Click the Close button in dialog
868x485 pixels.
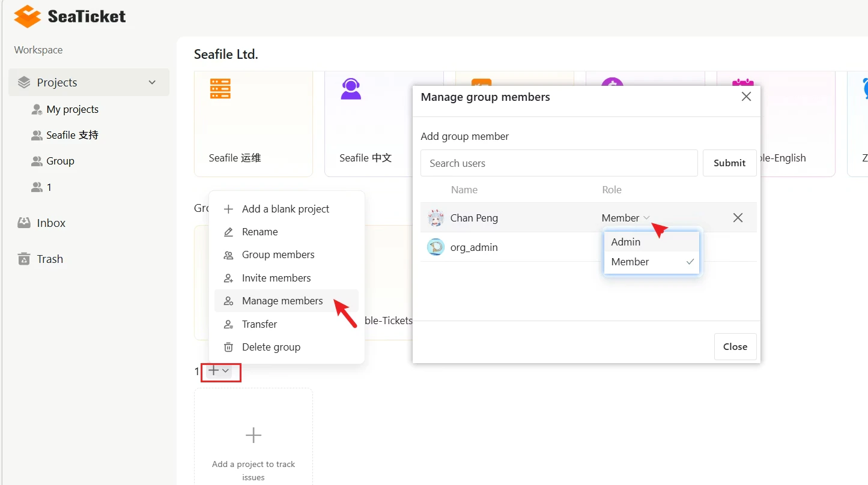point(735,346)
